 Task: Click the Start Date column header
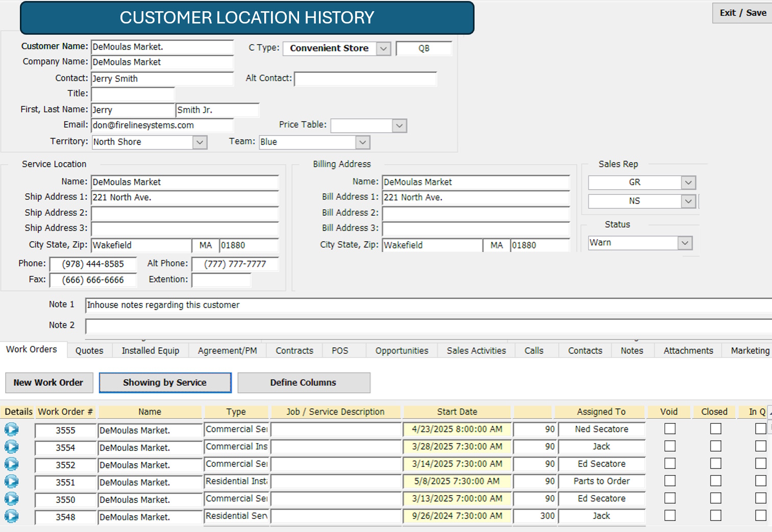click(457, 412)
